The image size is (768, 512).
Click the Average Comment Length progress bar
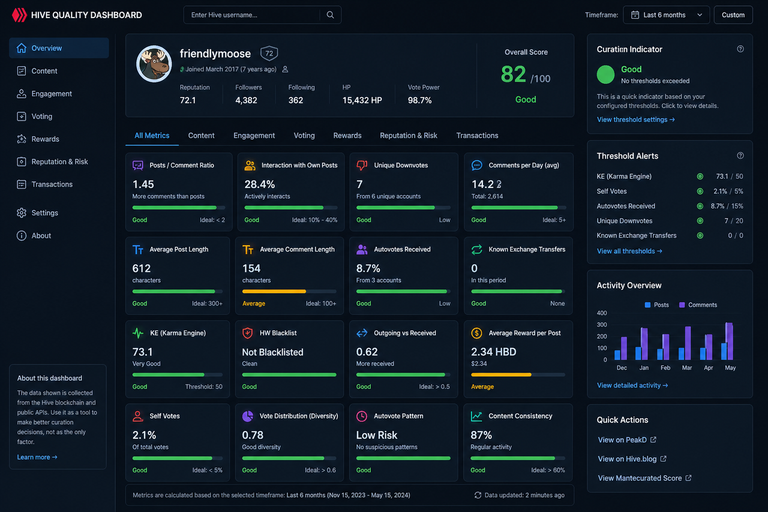(x=289, y=292)
